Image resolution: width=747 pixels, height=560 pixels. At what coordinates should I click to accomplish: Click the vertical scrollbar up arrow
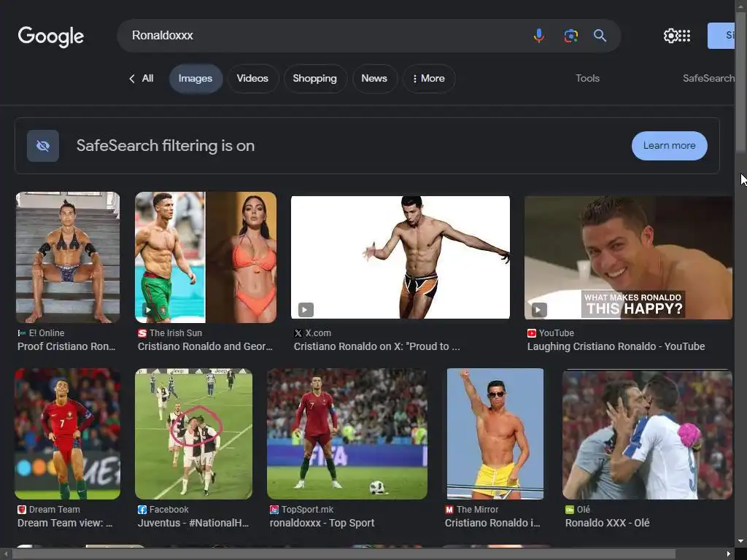coord(741,5)
